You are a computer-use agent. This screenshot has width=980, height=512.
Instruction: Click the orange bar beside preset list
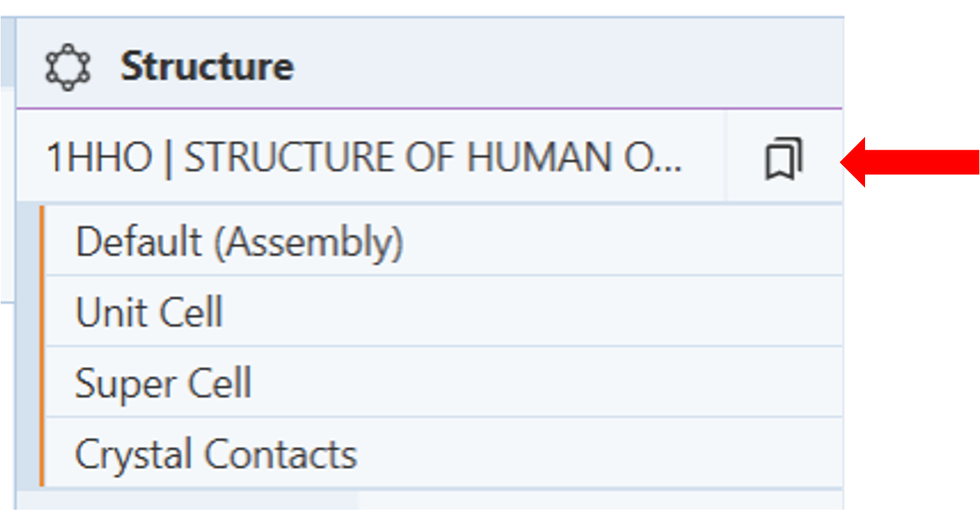coord(41,346)
